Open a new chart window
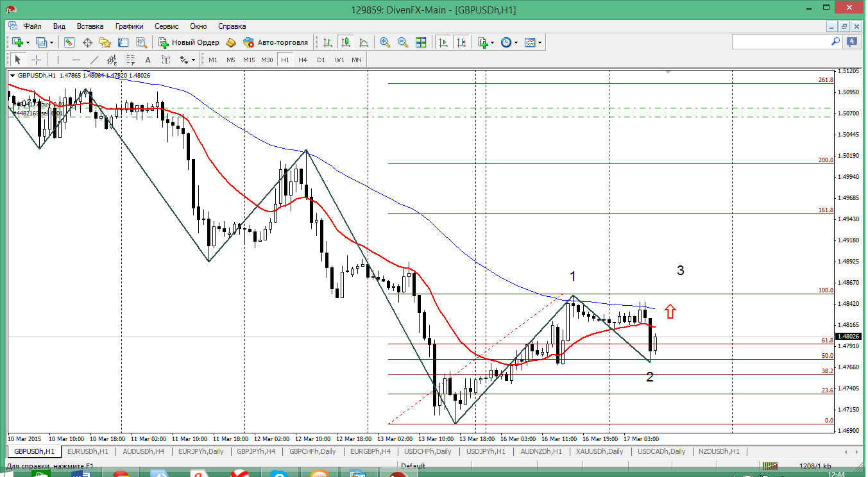The width and height of the screenshot is (868, 477). point(17,42)
